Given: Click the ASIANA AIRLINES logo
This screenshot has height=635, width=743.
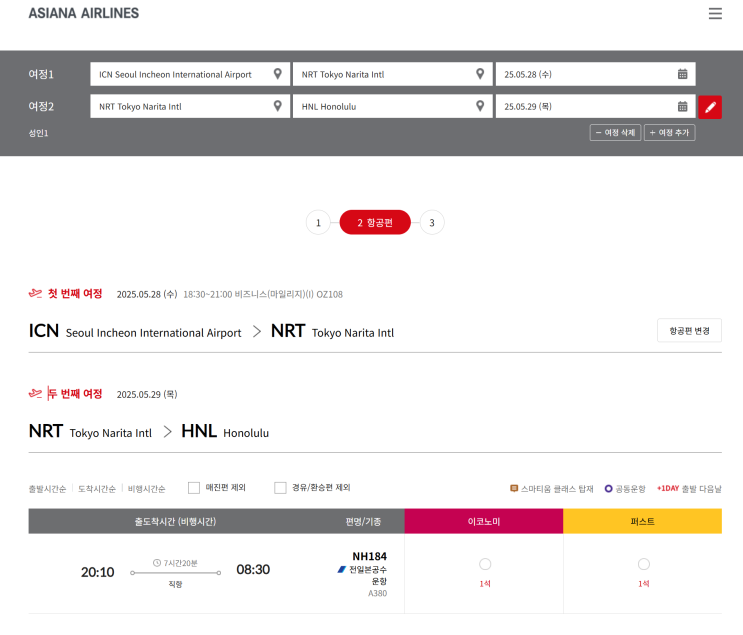Looking at the screenshot, I should point(84,13).
